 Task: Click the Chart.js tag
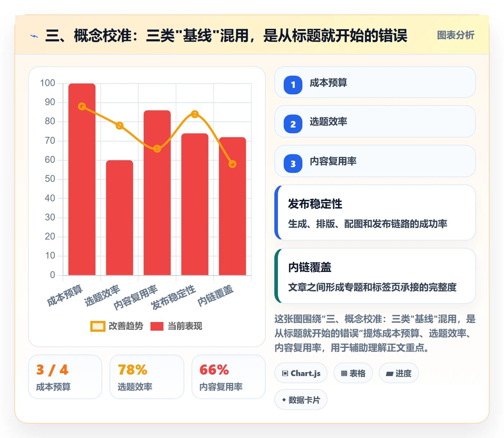tap(301, 373)
